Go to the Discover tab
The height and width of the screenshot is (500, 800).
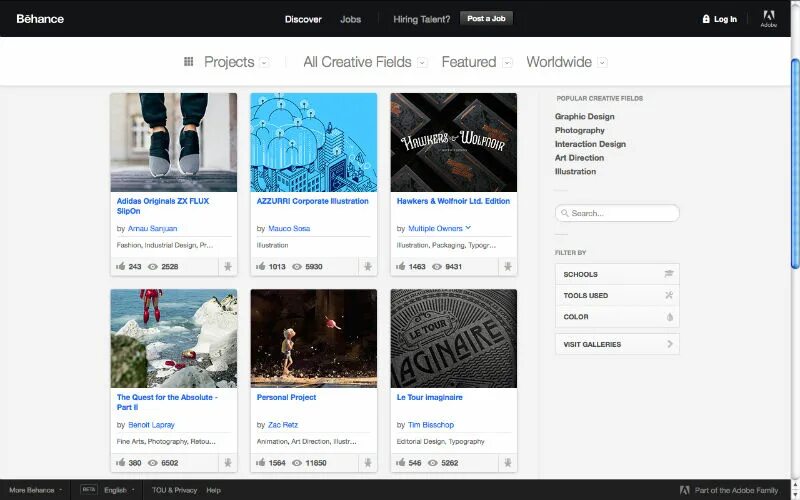coord(303,19)
